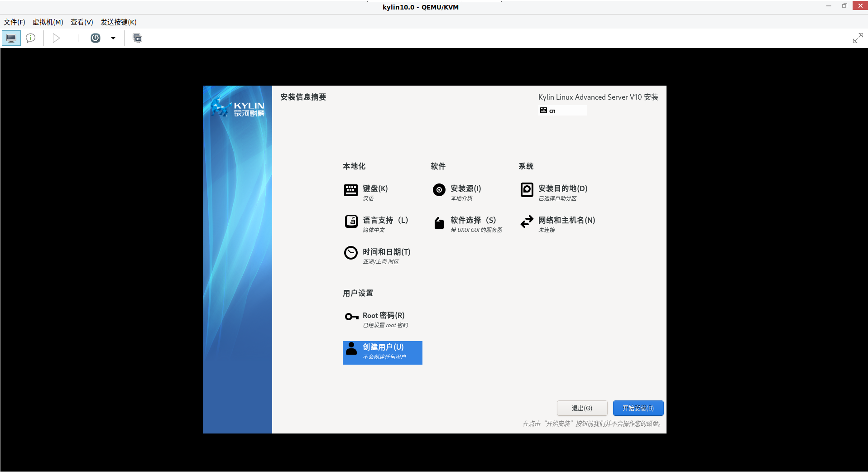Screen dimensions: 868x472
Task: Power off the virtual machine
Action: 95,38
